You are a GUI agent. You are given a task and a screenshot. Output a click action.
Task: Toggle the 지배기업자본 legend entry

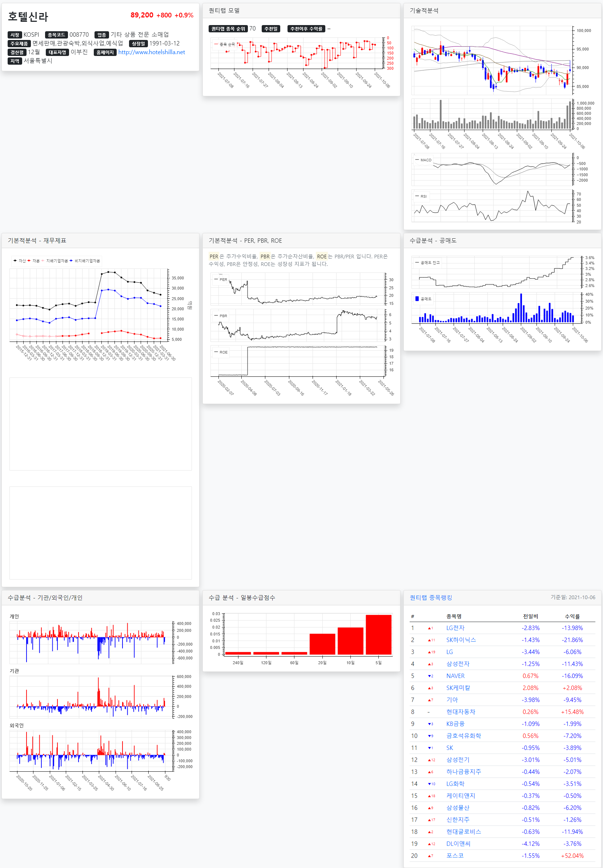[x=55, y=261]
